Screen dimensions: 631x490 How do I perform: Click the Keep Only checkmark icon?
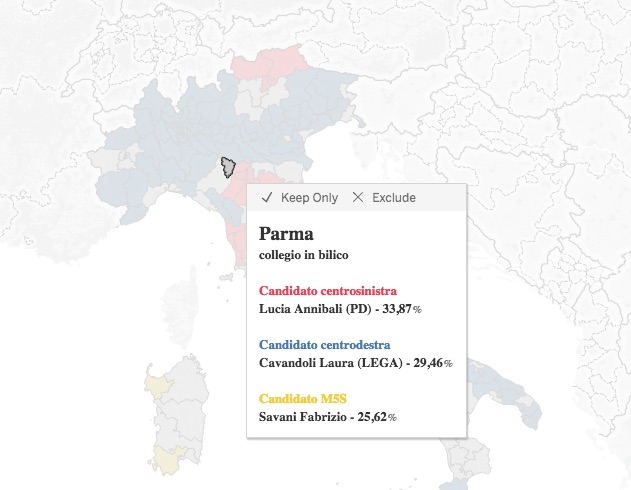pyautogui.click(x=266, y=198)
